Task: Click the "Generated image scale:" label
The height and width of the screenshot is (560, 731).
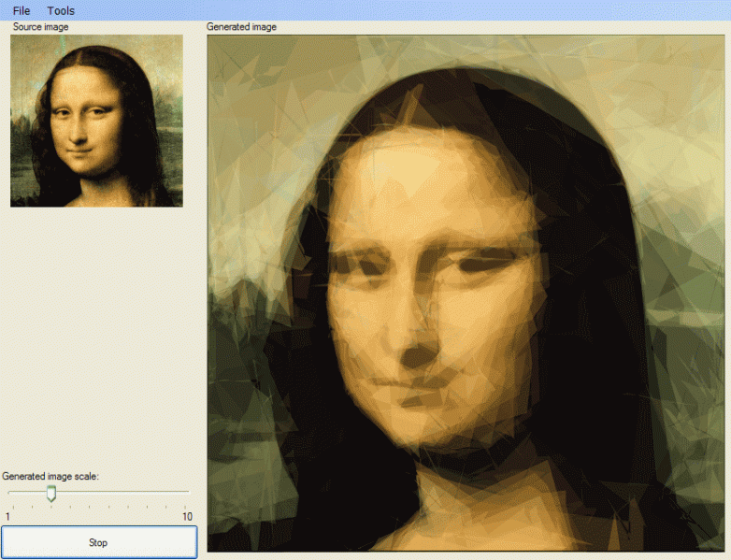Action: pos(50,476)
